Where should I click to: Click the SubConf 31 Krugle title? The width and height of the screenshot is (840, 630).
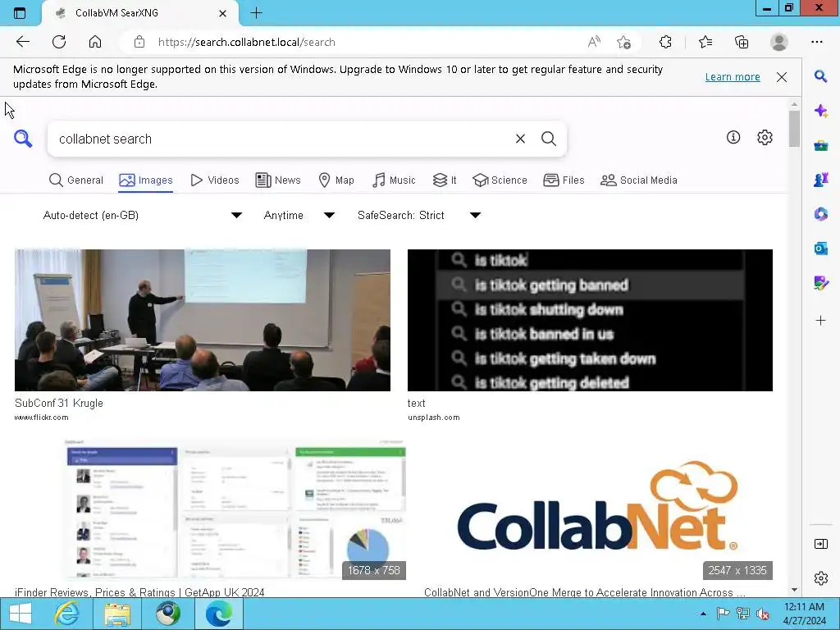click(x=59, y=403)
